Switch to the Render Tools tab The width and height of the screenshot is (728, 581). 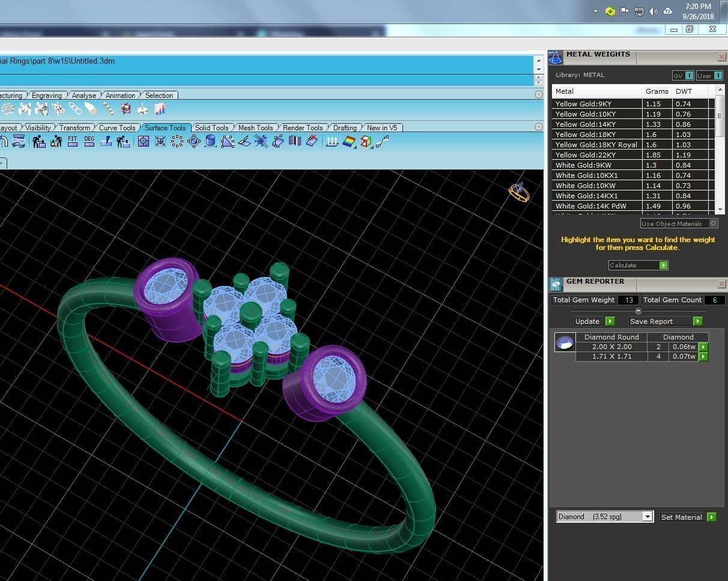(x=303, y=127)
